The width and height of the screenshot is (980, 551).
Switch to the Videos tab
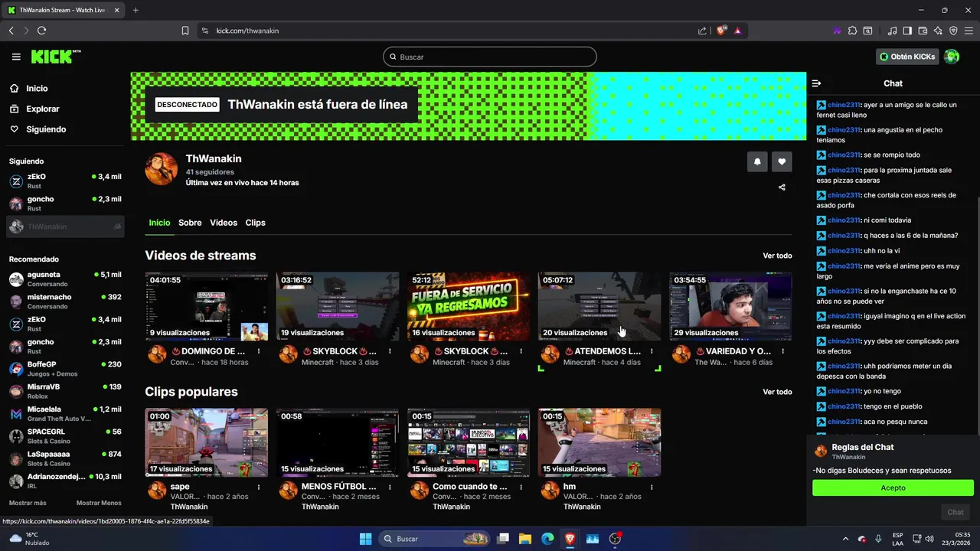click(224, 223)
